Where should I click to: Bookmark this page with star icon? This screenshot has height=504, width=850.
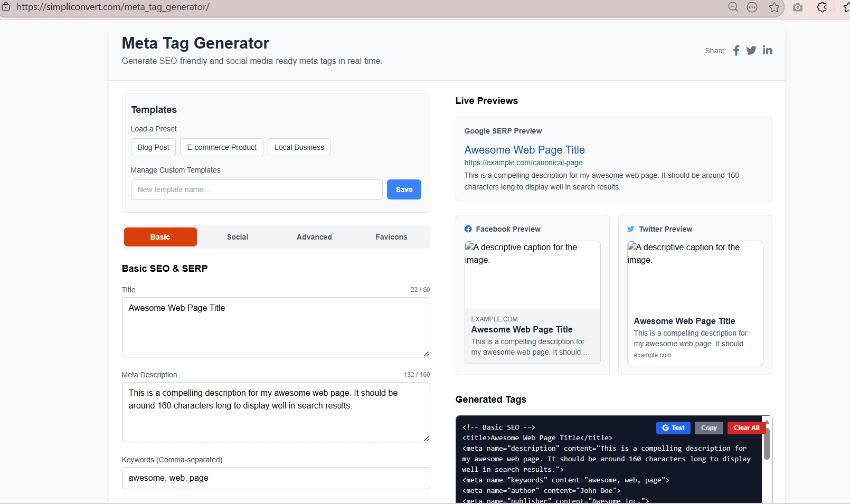[774, 7]
